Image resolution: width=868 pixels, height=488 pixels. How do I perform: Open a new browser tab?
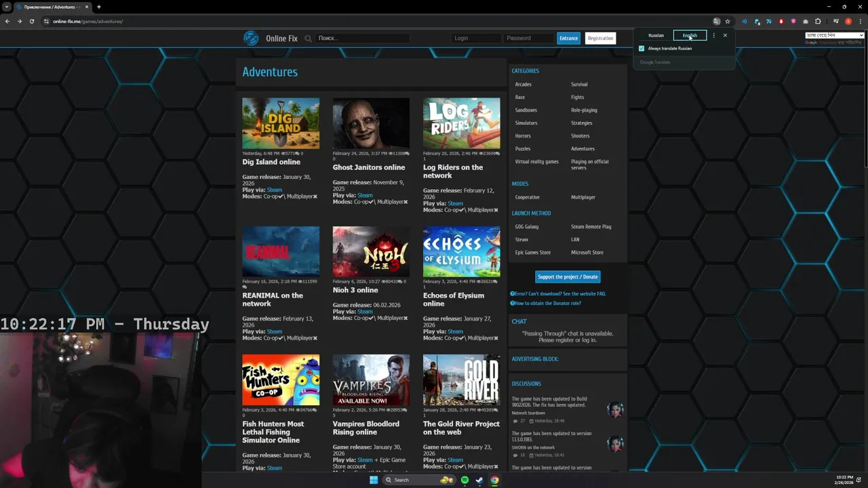[x=99, y=7]
